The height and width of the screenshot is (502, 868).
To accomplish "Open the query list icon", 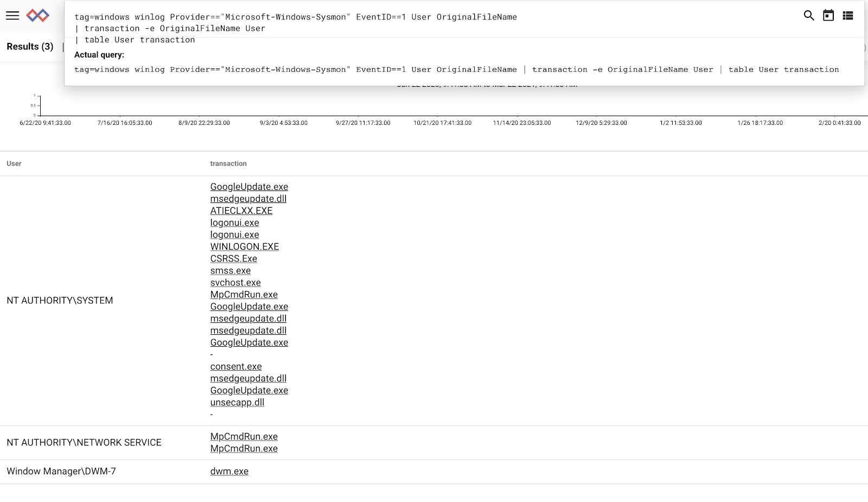I will coord(848,16).
